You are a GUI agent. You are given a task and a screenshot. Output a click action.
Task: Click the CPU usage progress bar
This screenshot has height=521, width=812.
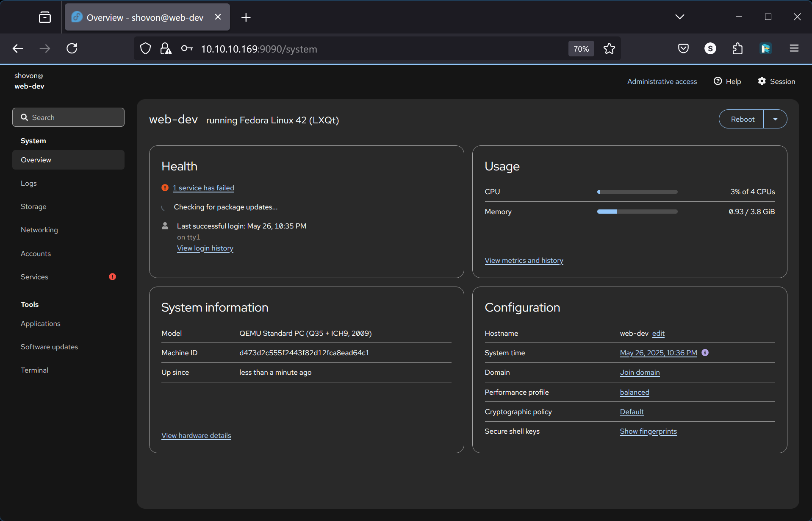(x=637, y=192)
